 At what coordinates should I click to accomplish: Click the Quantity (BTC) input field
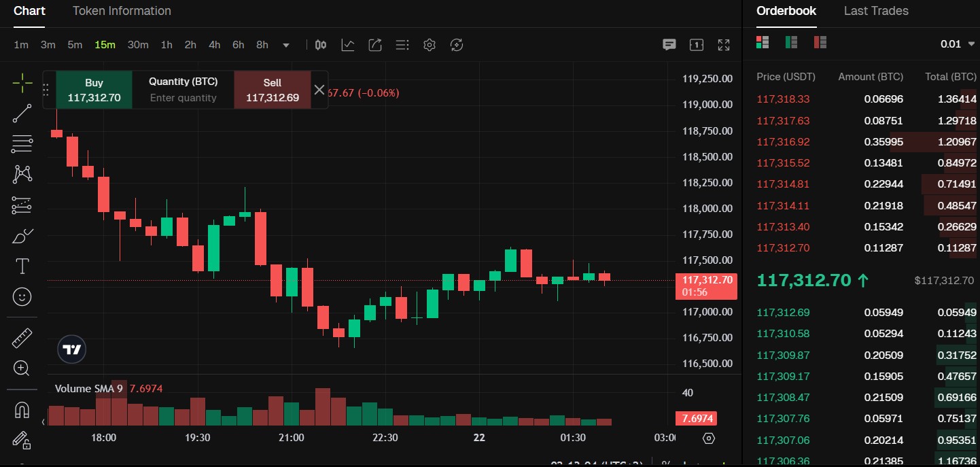[x=182, y=98]
